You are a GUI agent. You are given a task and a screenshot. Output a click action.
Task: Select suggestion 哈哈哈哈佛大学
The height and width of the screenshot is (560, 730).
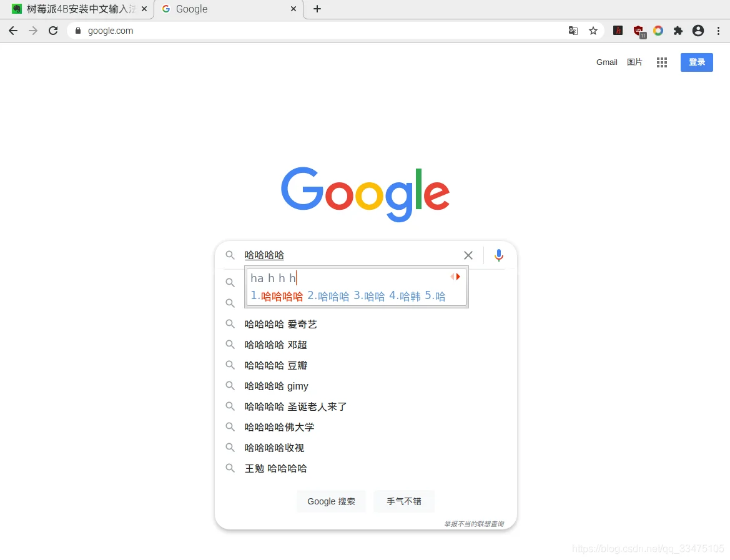[x=365, y=427]
